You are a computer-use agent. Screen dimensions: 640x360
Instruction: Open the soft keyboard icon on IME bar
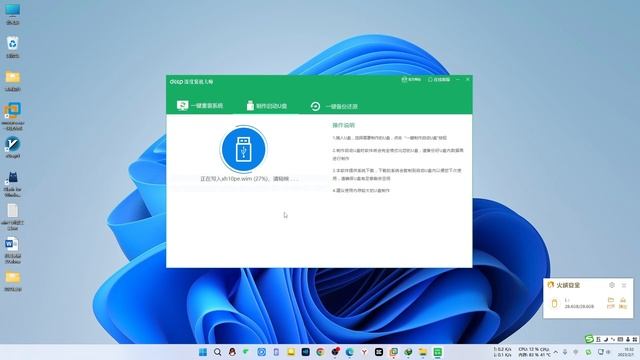tap(620, 339)
